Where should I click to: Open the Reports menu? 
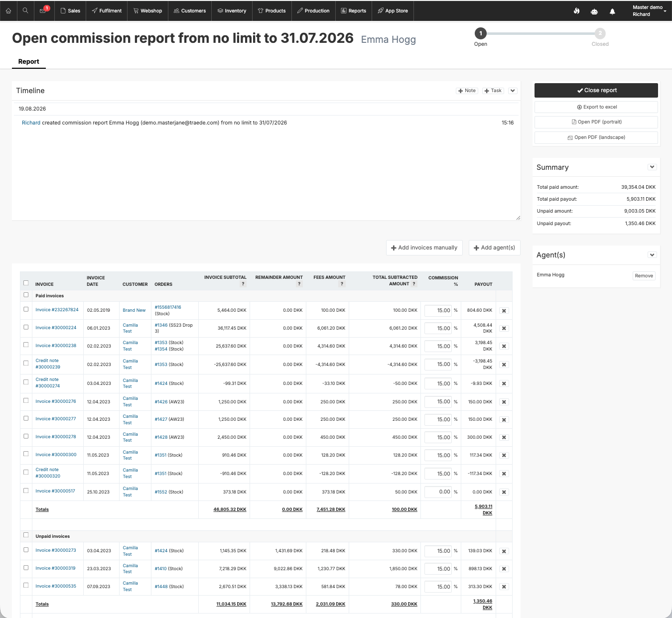click(354, 10)
